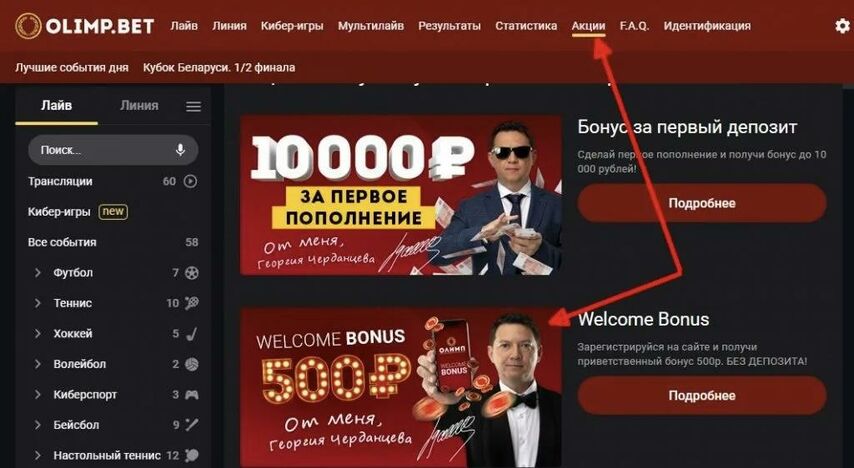The image size is (854, 468).
Task: Click the microphone icon in search
Action: (x=180, y=150)
